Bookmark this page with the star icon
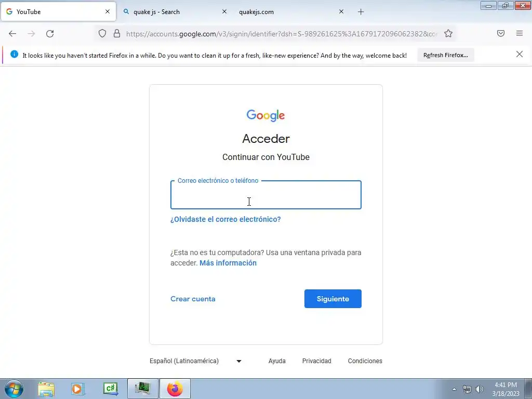 pyautogui.click(x=448, y=33)
